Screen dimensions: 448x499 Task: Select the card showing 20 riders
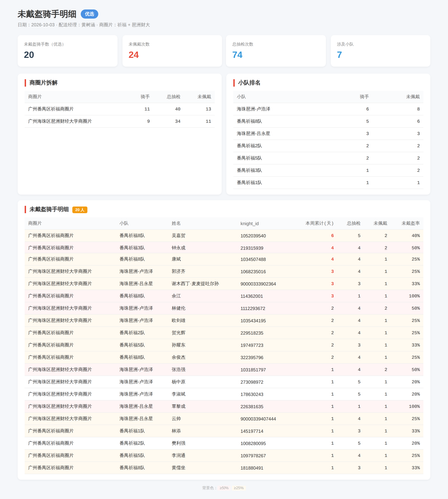click(x=67, y=51)
